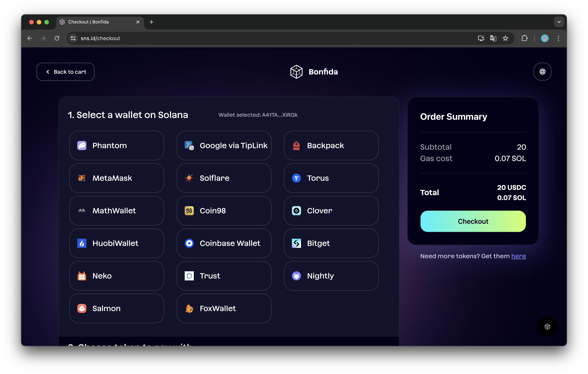Click the support lifebuoy icon in header
This screenshot has height=374, width=588.
click(542, 72)
